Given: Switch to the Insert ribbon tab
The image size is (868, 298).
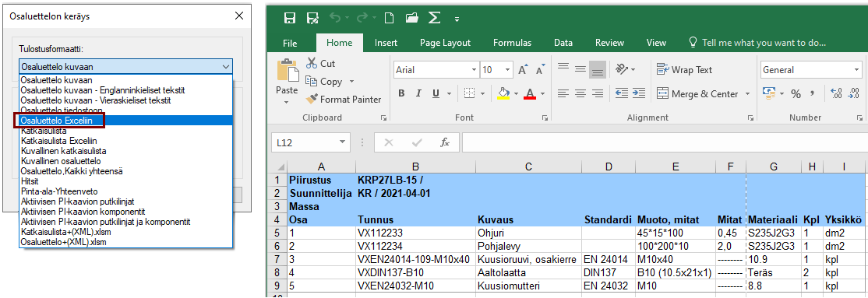Looking at the screenshot, I should 386,43.
